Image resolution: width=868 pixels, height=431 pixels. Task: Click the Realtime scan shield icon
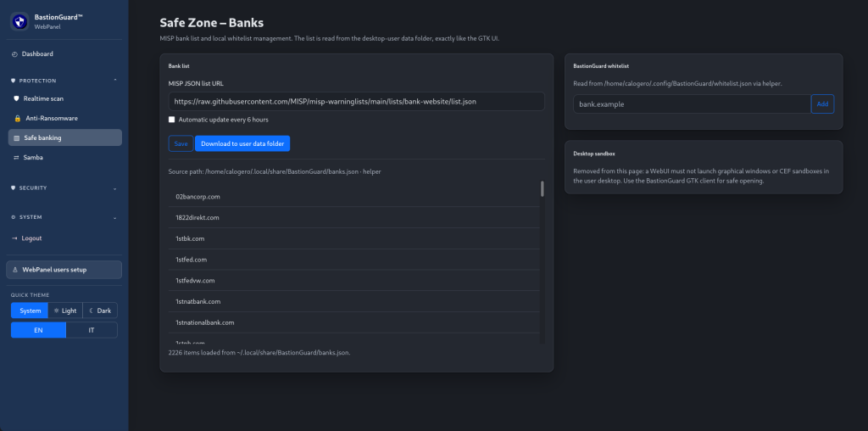16,98
